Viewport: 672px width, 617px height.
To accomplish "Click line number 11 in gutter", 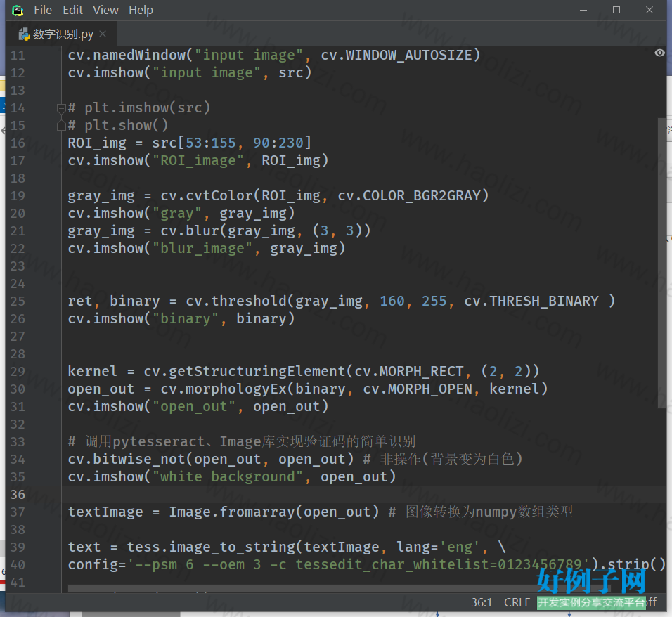I will pyautogui.click(x=18, y=56).
